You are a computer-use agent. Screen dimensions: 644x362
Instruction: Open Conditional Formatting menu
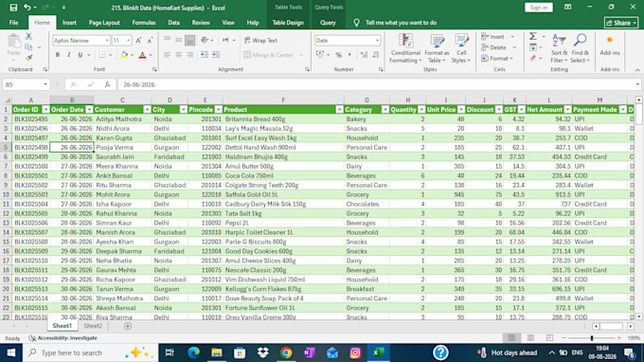405,48
